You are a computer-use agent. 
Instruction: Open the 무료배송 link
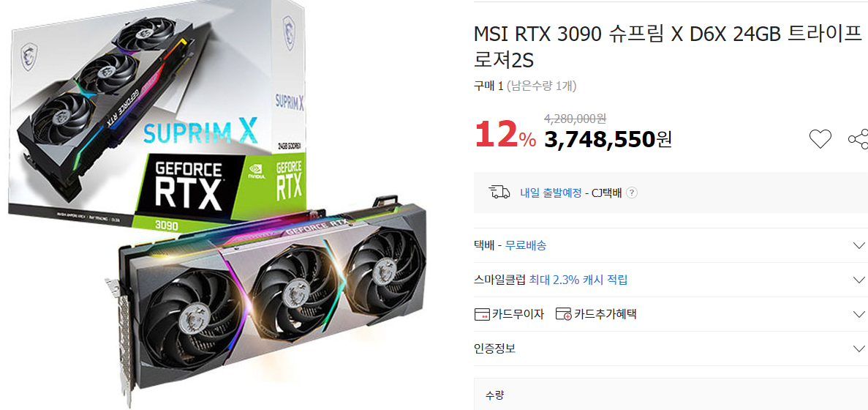pyautogui.click(x=525, y=245)
